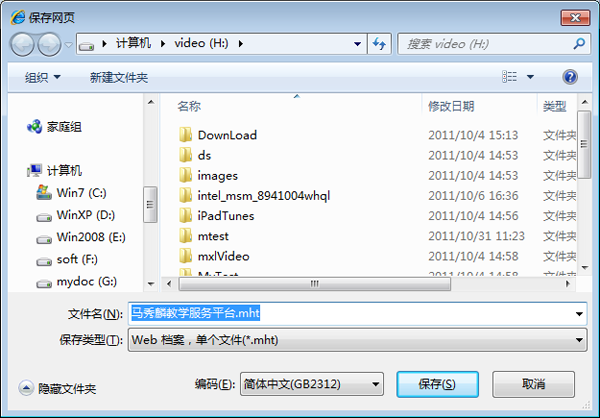Open the 组织 menu
The width and height of the screenshot is (600, 418).
click(x=42, y=77)
